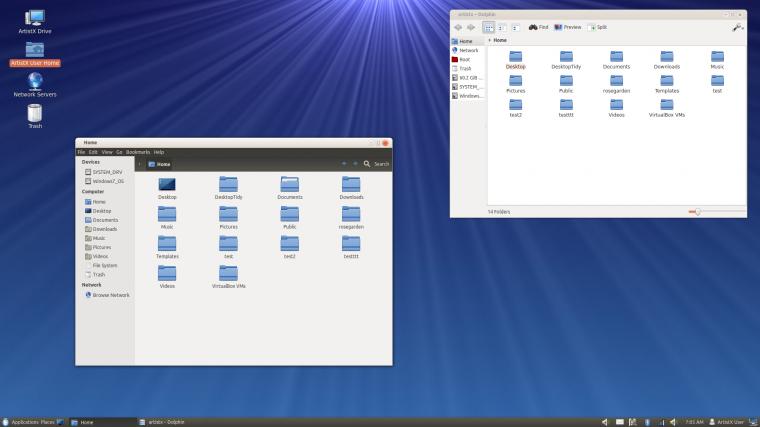Image resolution: width=760 pixels, height=427 pixels.
Task: Switch Dolphin to Icons view mode
Action: (489, 28)
